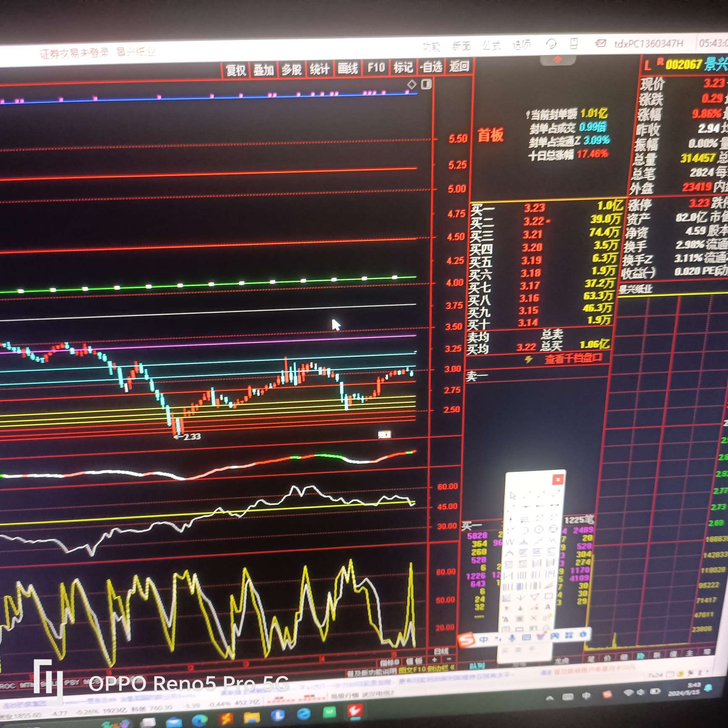Open the 多股 multi-stock view

click(292, 69)
